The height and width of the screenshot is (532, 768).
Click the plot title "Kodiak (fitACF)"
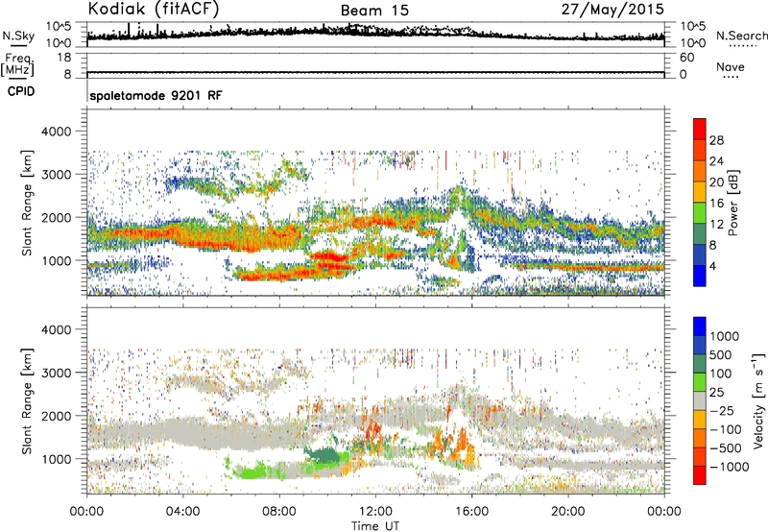154,9
